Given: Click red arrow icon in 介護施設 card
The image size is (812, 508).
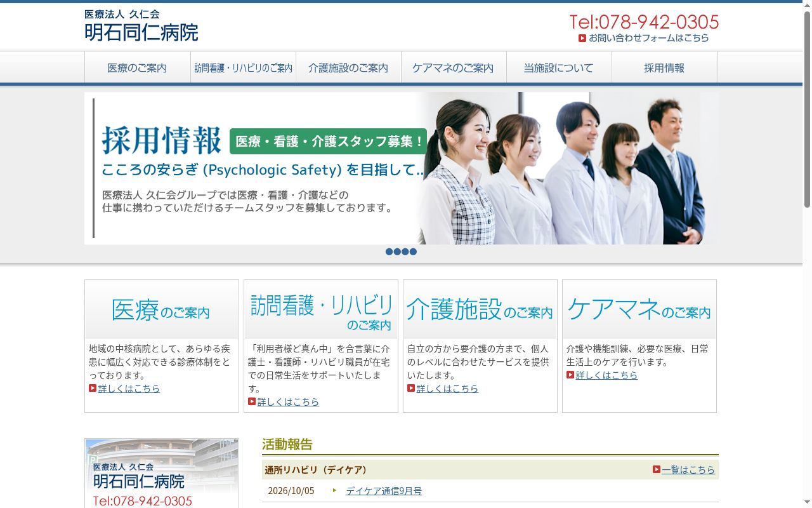Looking at the screenshot, I should tap(411, 388).
